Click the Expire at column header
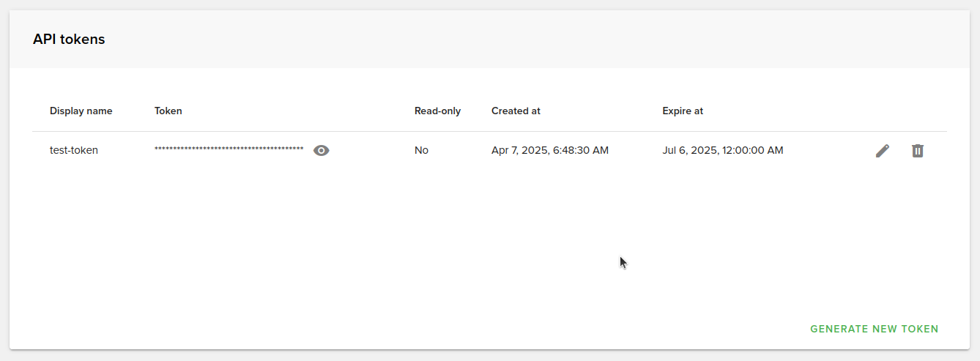The width and height of the screenshot is (980, 361). tap(683, 111)
